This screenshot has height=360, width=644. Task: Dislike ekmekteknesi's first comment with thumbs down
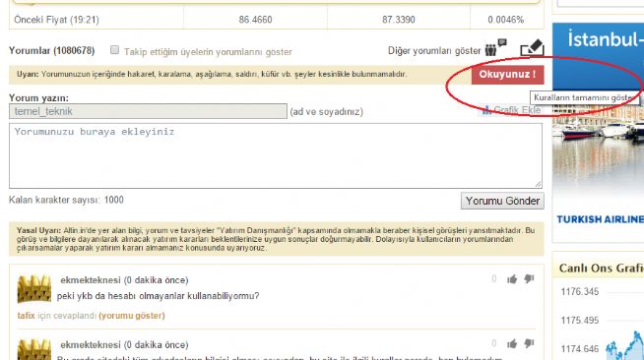click(x=529, y=279)
